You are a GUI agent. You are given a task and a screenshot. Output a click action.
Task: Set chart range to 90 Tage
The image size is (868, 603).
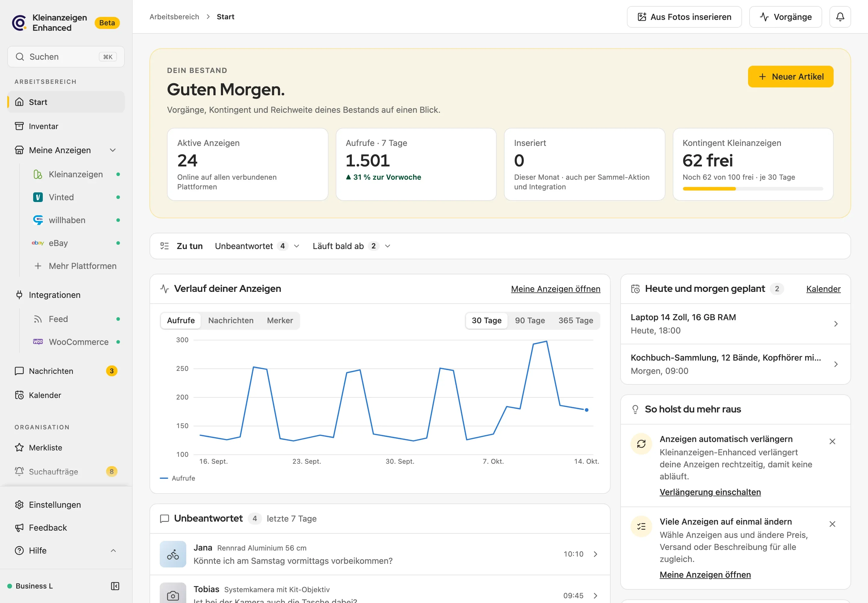530,320
